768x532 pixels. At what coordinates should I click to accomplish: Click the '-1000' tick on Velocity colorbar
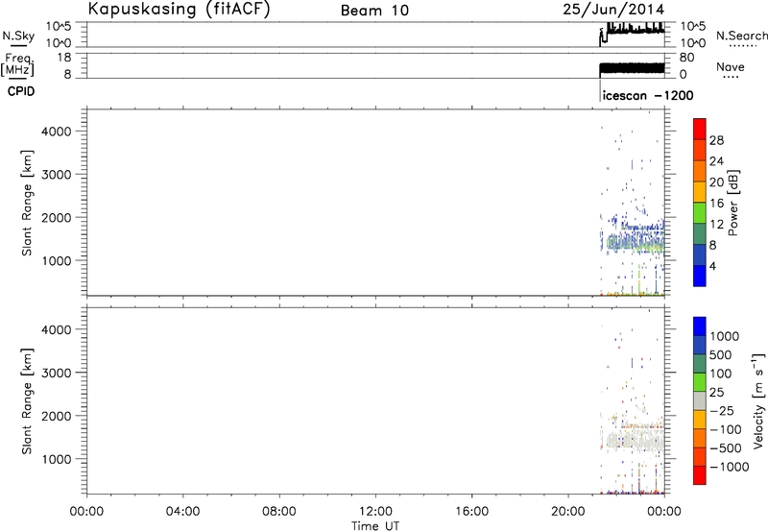[x=729, y=467]
